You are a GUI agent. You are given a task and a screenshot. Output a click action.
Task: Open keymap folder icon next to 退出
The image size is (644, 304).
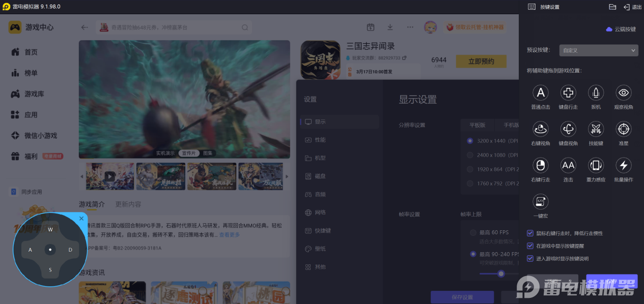(612, 7)
